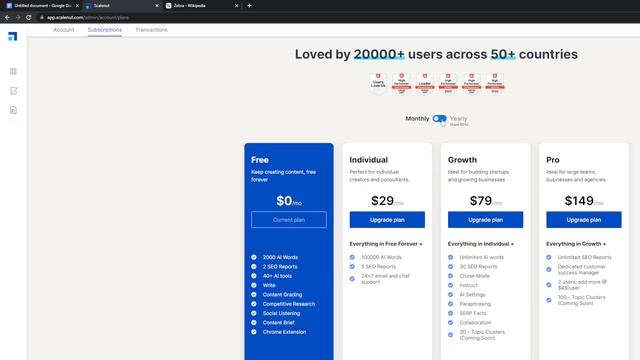Click the "Loved by 20000+ users" heading

pos(436,54)
